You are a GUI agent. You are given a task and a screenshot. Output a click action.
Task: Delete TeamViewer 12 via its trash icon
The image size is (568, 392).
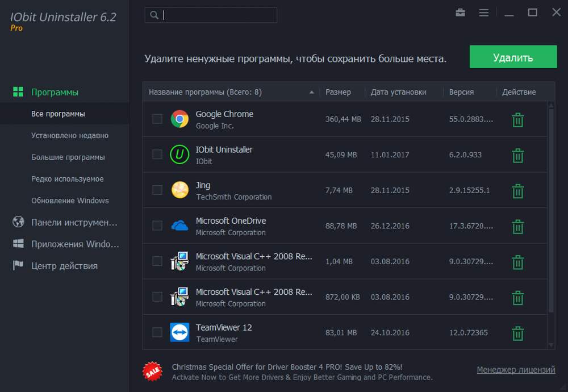pyautogui.click(x=517, y=333)
